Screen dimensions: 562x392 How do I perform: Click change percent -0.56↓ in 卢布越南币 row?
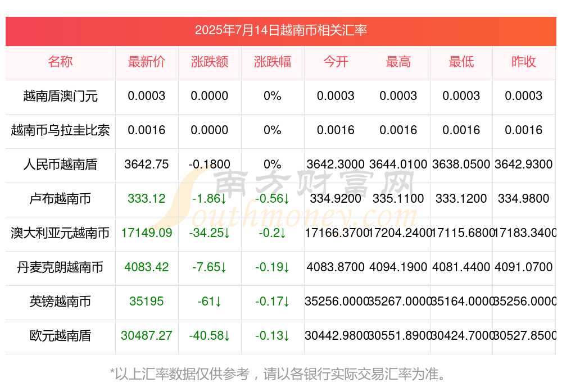[x=273, y=198]
